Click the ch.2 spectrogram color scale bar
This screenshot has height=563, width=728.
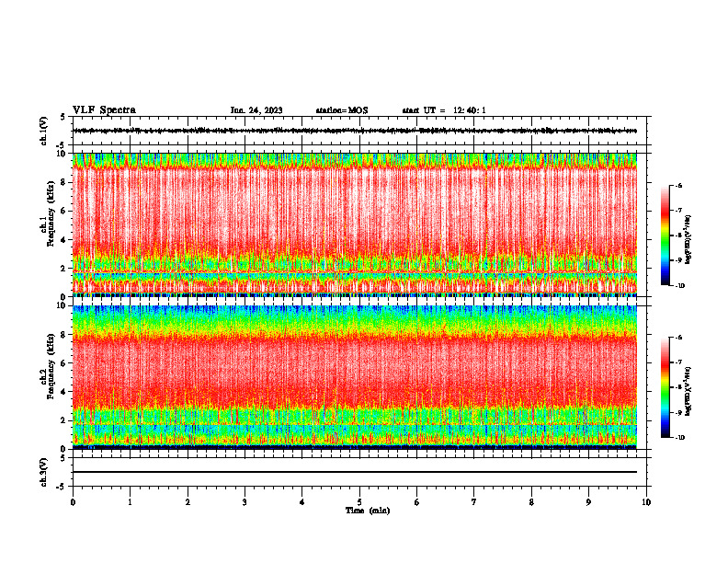(665, 387)
